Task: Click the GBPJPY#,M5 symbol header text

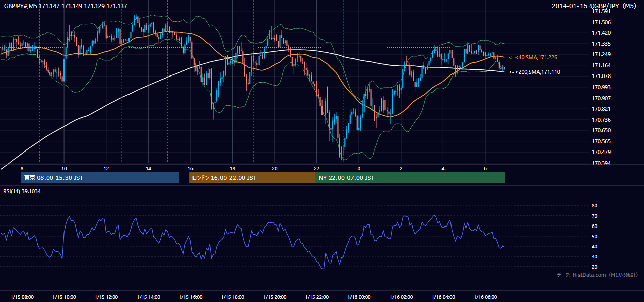Action: point(66,6)
